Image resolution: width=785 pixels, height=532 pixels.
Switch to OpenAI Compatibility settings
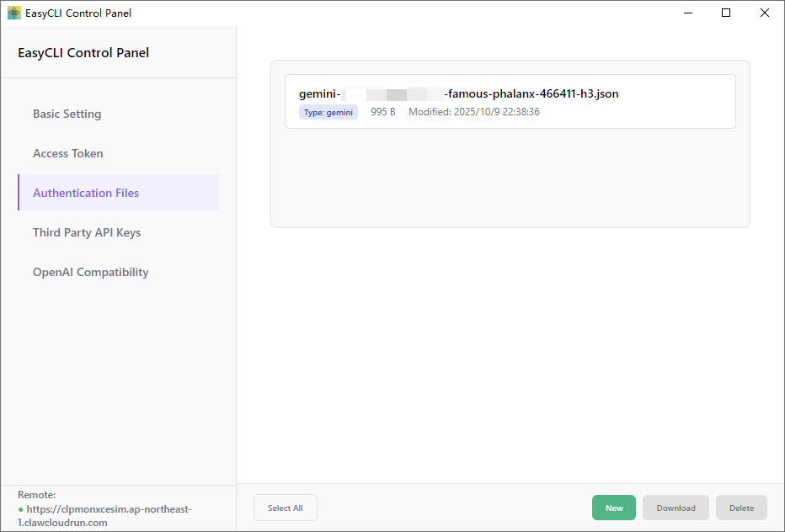pyautogui.click(x=91, y=272)
